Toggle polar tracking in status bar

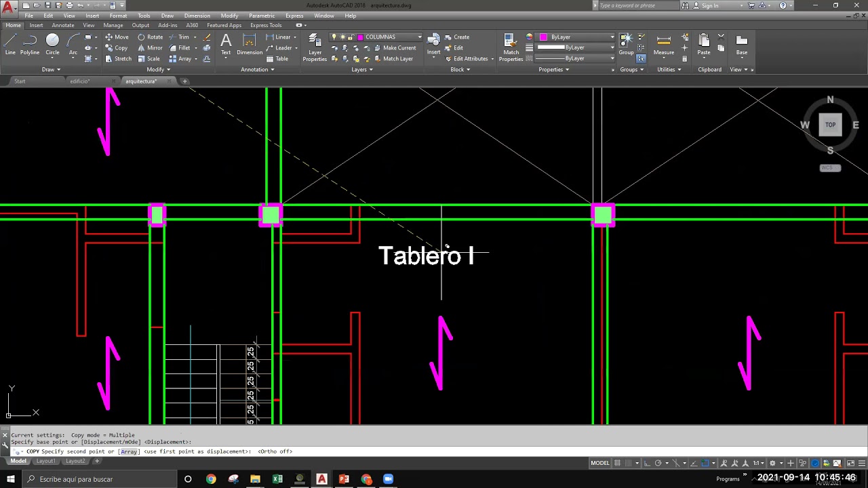[658, 463]
